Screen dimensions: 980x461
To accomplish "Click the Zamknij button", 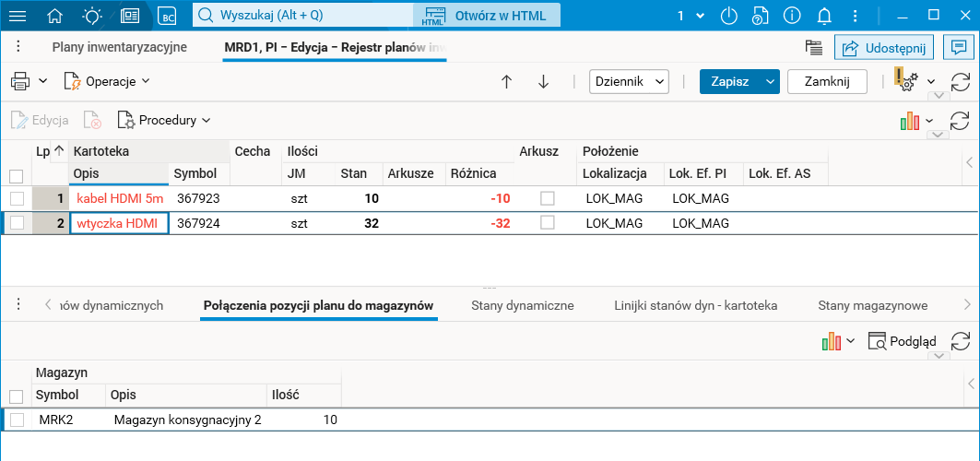I will coord(827,82).
